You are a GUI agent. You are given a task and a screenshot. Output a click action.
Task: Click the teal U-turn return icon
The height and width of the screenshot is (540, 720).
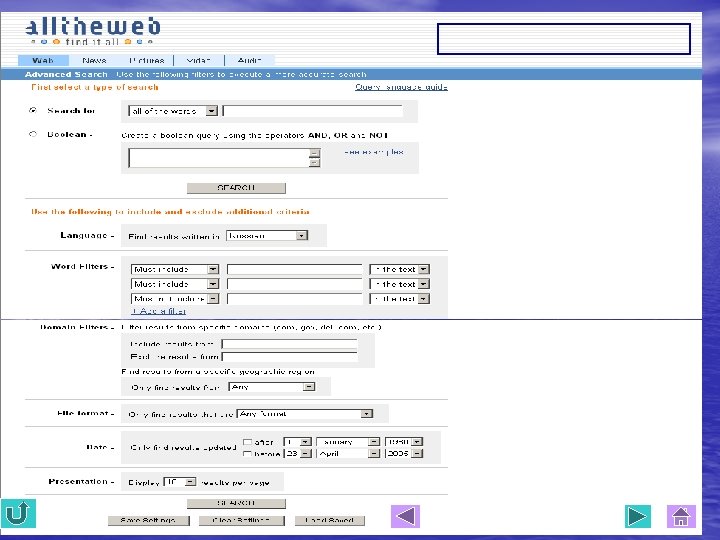point(18,513)
